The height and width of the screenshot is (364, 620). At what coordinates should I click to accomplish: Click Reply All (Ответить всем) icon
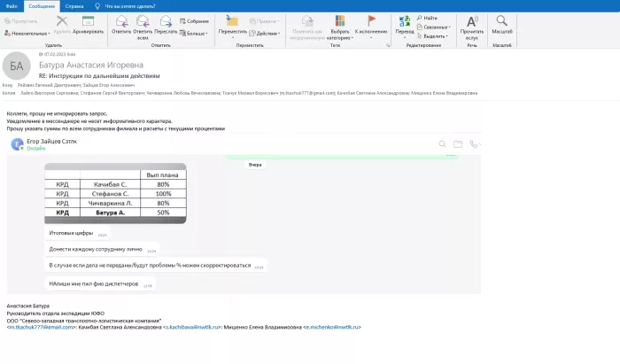pyautogui.click(x=143, y=22)
